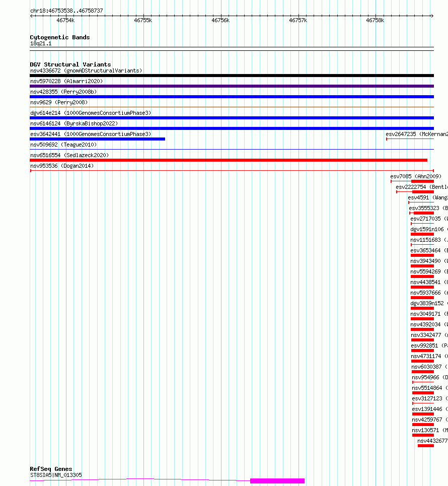Open the nsv3943490 variant label

(x=429, y=261)
